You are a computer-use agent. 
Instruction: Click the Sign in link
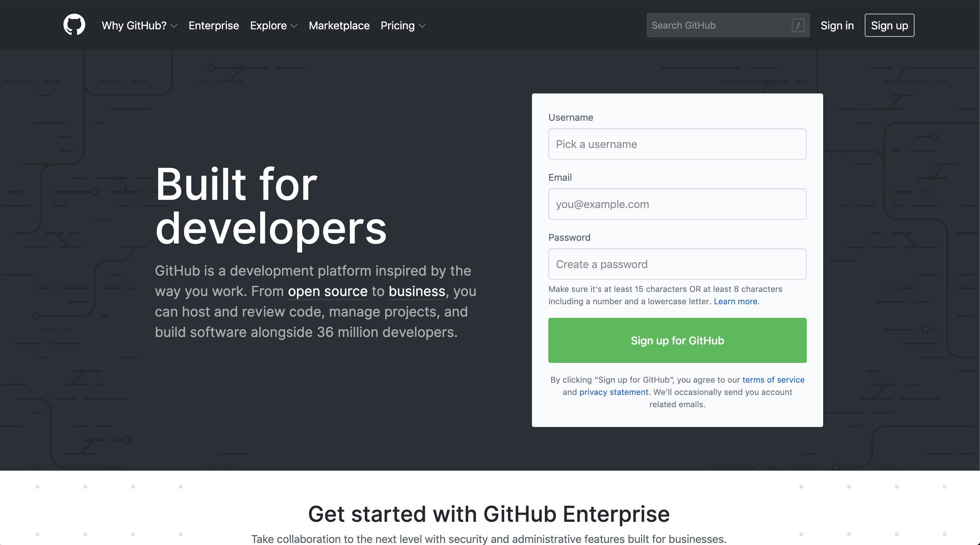tap(837, 26)
